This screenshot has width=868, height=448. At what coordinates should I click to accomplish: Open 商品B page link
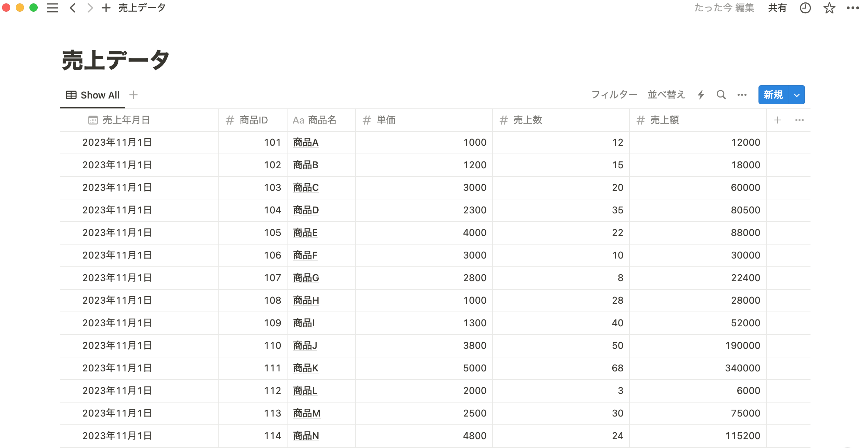point(306,165)
